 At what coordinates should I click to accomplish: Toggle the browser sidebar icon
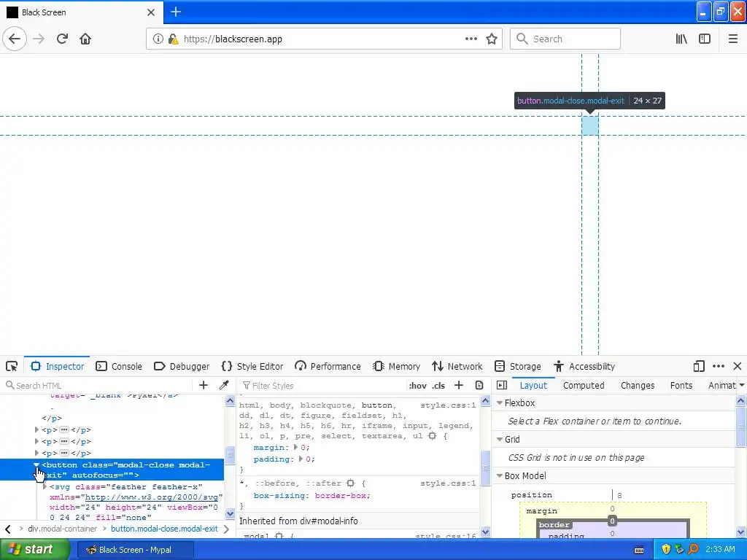pyautogui.click(x=705, y=39)
